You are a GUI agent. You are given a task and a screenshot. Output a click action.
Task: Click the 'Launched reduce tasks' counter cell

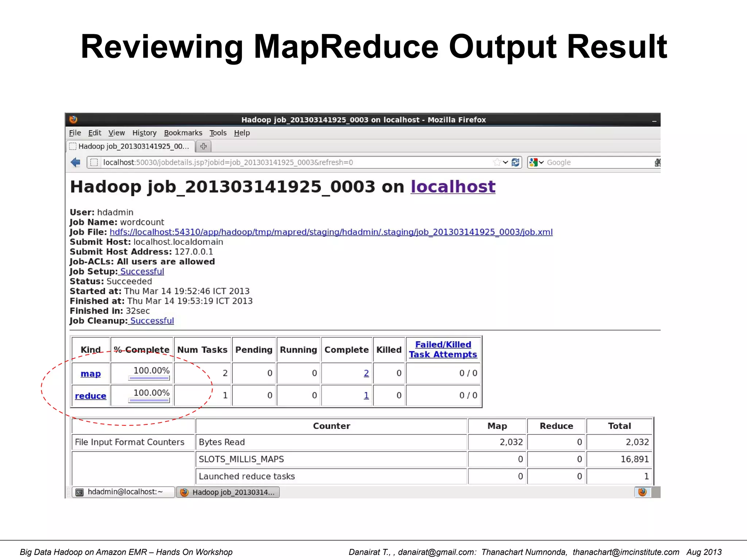coord(331,476)
